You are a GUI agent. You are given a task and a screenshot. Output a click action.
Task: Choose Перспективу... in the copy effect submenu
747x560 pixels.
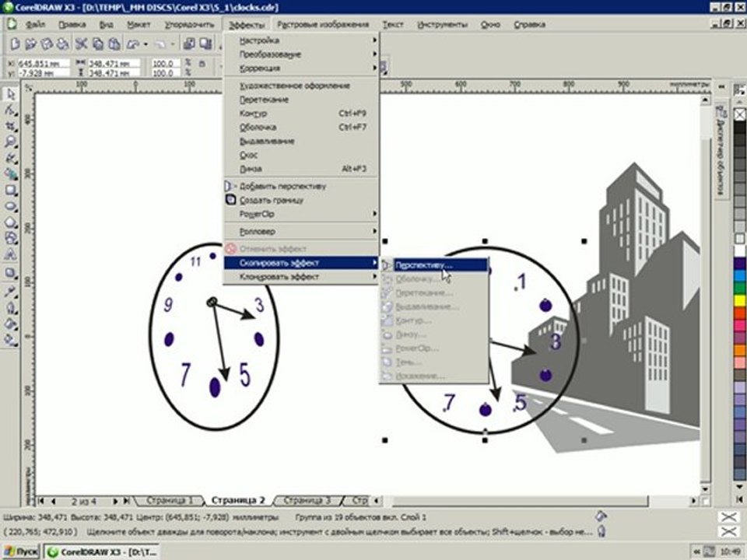(x=434, y=265)
